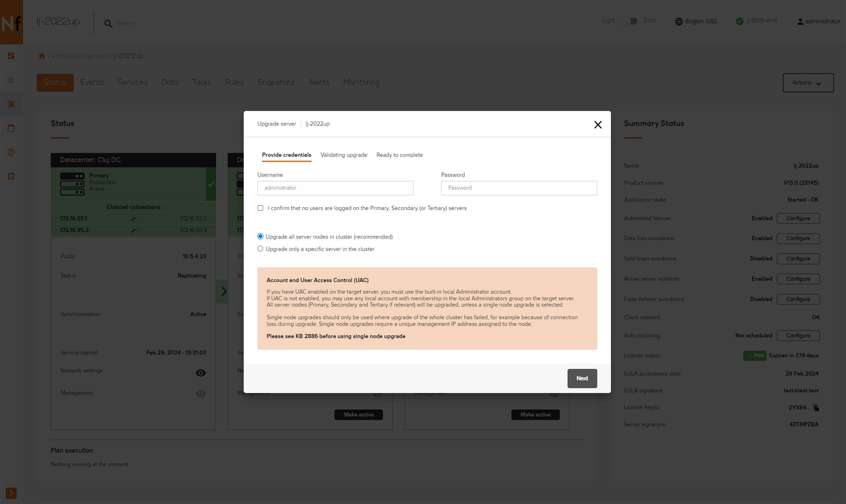Click the home breadcrumb icon
The image size is (846, 504).
tap(42, 56)
